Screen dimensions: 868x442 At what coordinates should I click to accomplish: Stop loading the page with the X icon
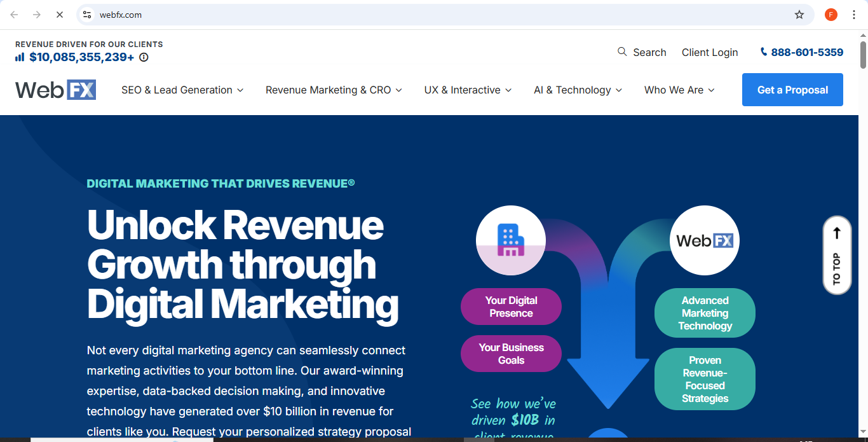tap(60, 15)
